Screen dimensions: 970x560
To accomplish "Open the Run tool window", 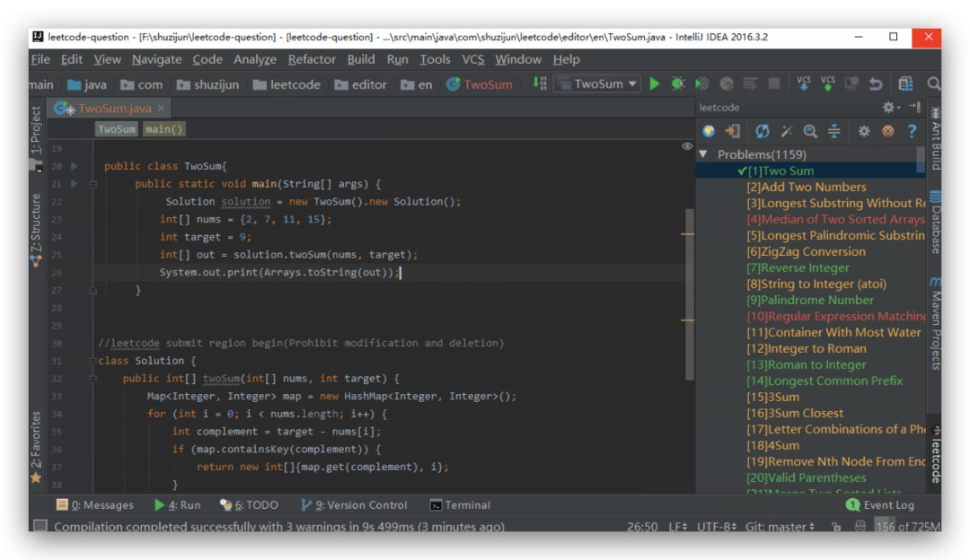I will [178, 505].
